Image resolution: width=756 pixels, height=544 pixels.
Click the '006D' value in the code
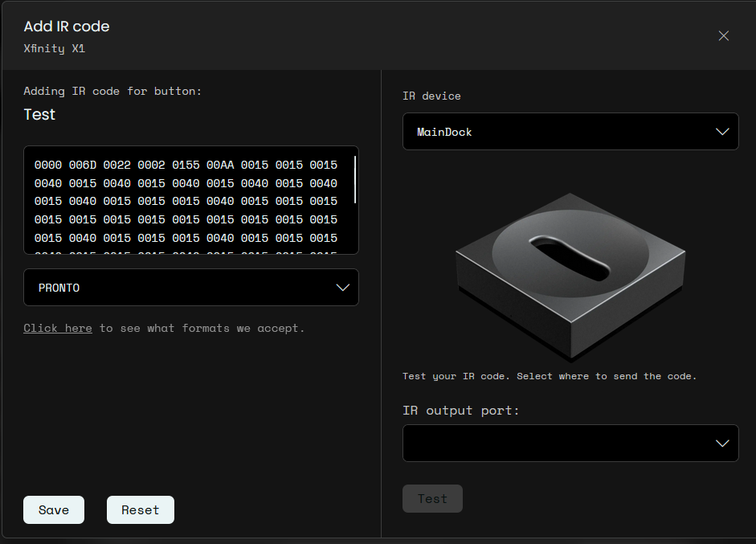pos(83,165)
